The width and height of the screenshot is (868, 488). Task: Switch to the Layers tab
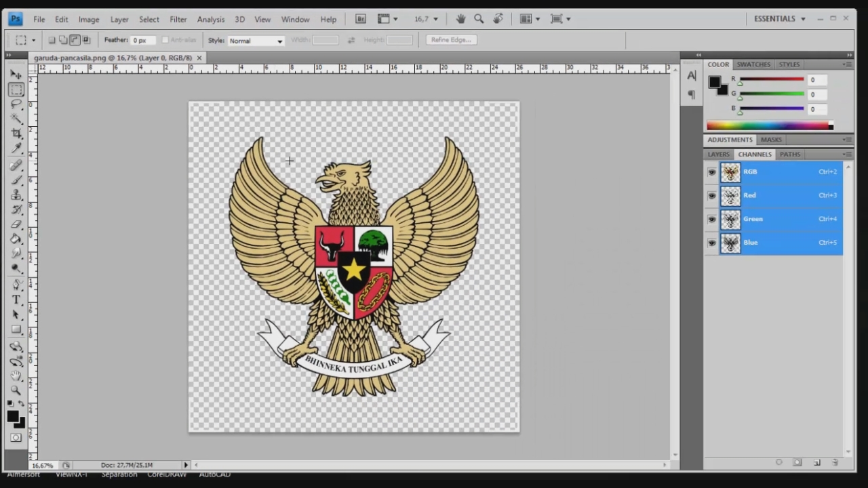719,155
